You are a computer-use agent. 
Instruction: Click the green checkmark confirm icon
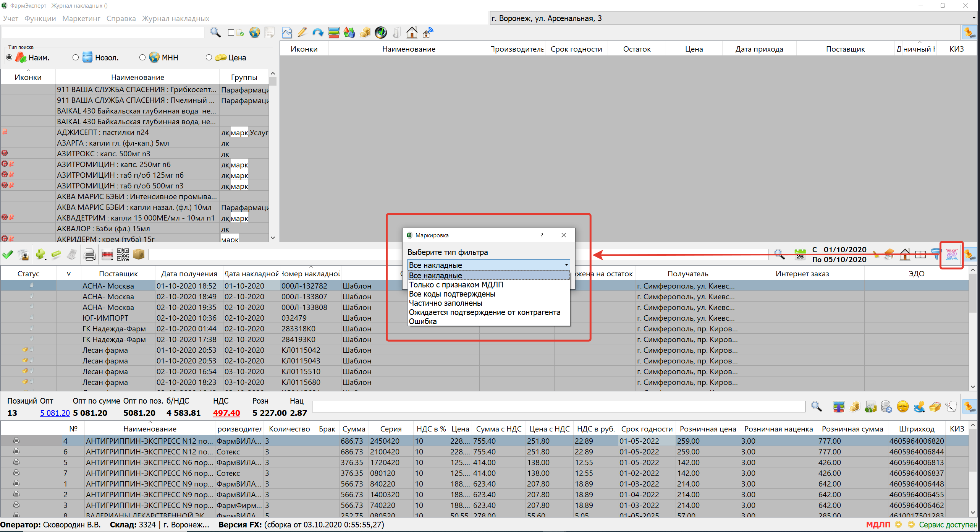tap(8, 255)
